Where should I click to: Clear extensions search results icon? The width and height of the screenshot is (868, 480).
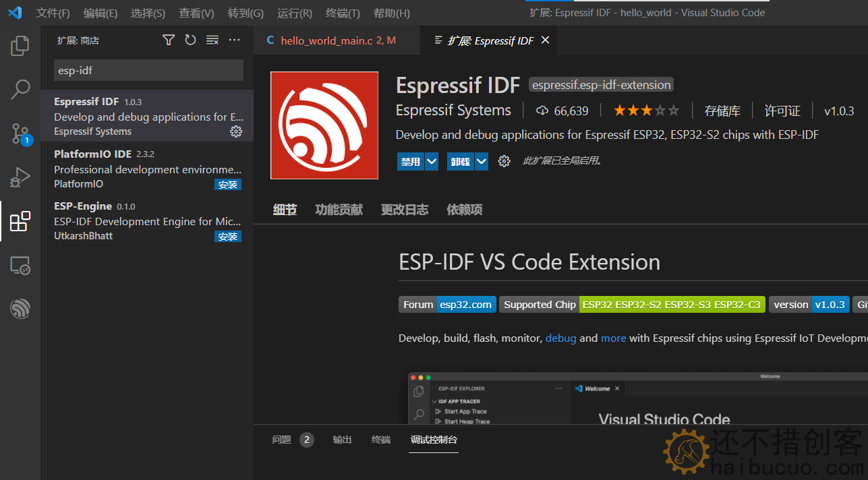212,40
